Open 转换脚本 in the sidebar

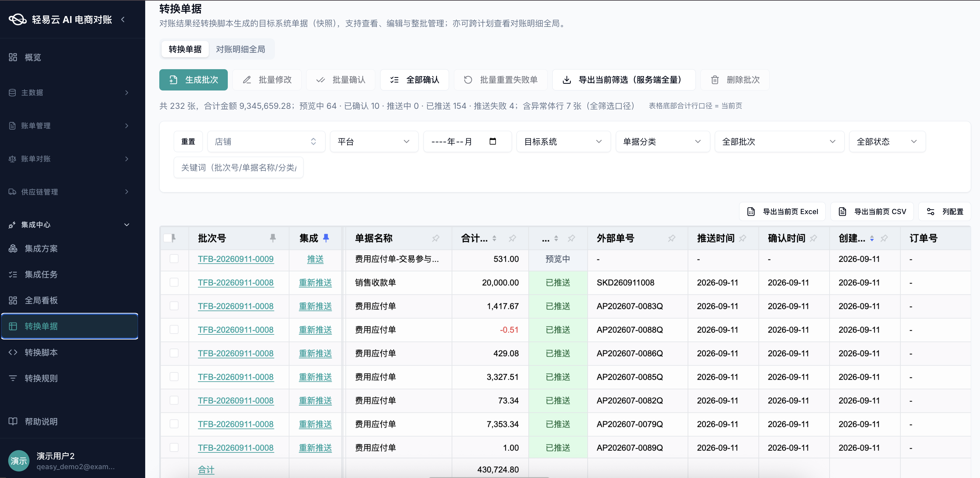point(69,352)
